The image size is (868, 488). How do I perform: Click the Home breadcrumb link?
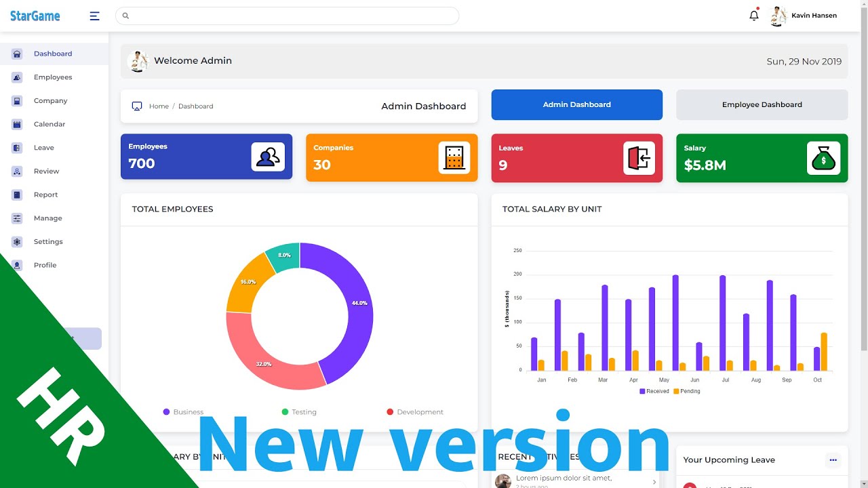coord(159,106)
